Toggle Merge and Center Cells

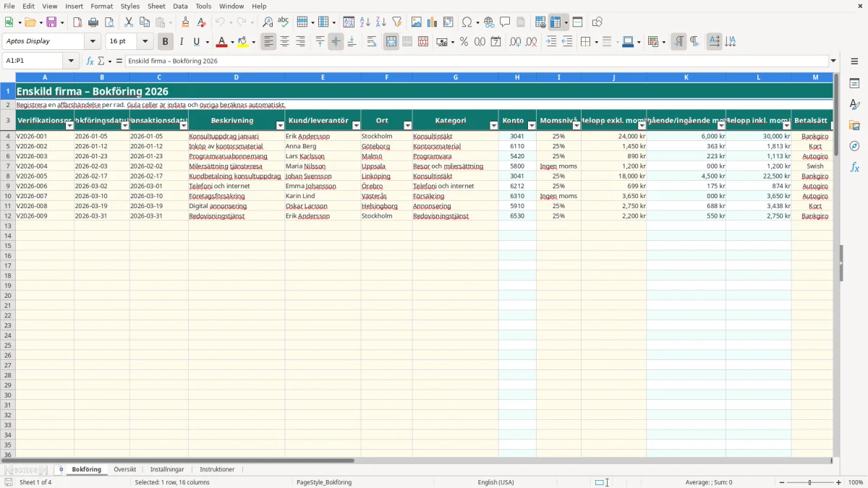pyautogui.click(x=391, y=42)
